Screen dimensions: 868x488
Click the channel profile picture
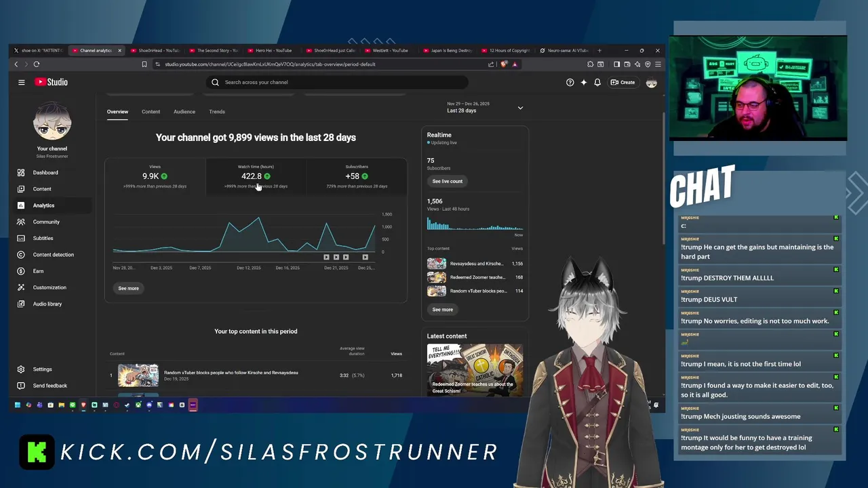click(x=52, y=122)
